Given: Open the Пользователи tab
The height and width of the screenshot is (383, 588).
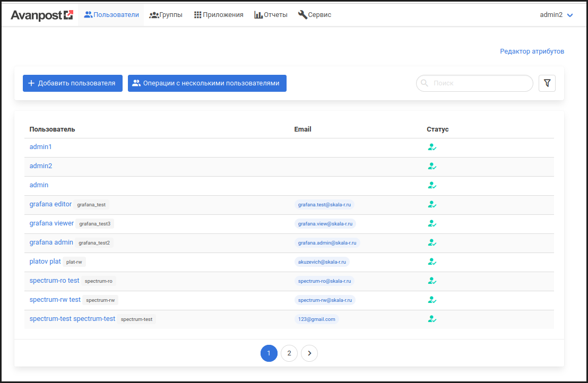Looking at the screenshot, I should pos(111,15).
